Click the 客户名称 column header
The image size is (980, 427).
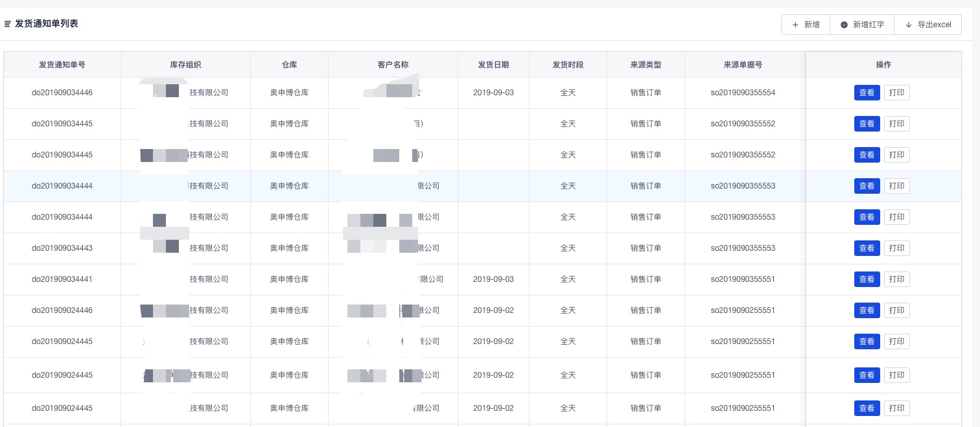[x=393, y=65]
